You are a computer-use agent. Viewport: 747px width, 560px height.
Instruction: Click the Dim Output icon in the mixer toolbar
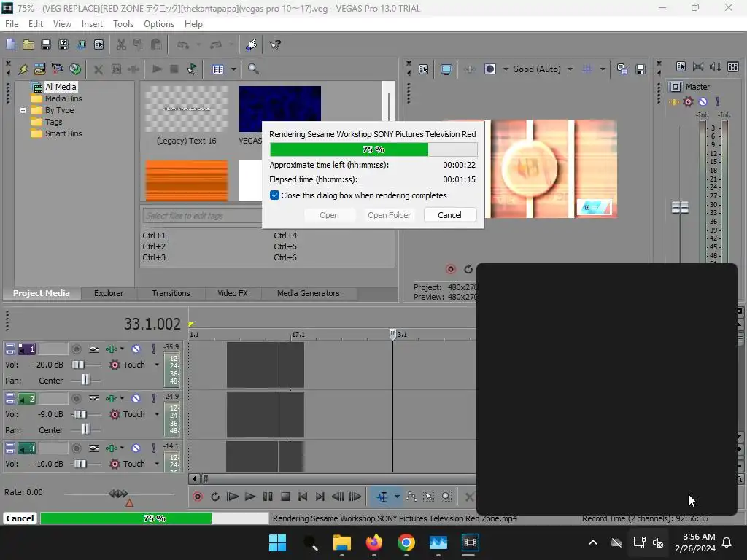(x=716, y=67)
